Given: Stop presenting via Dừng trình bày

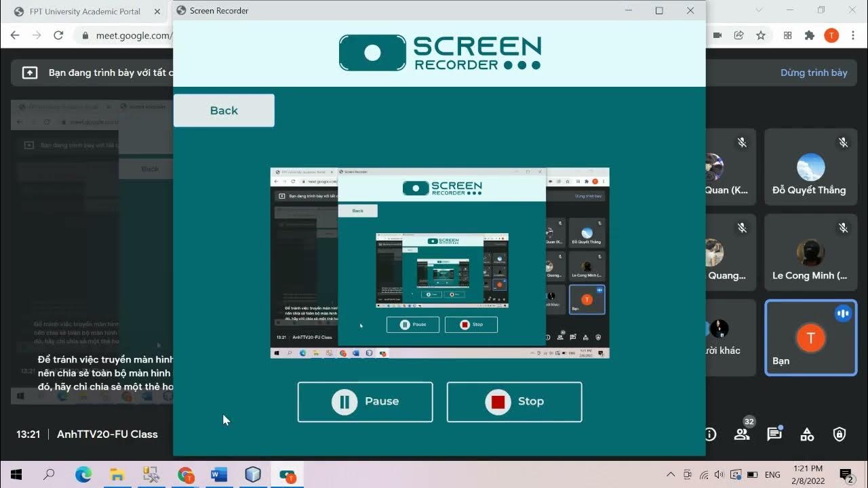Looking at the screenshot, I should coord(814,73).
